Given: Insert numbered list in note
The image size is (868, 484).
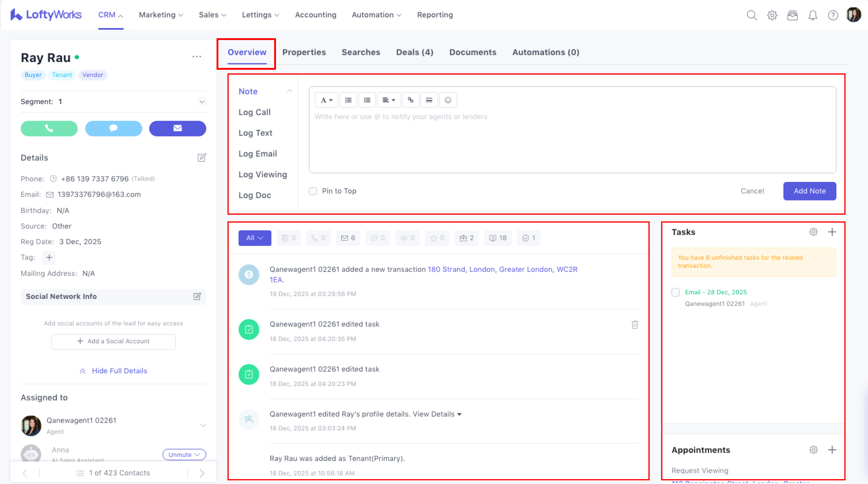Looking at the screenshot, I should [348, 100].
